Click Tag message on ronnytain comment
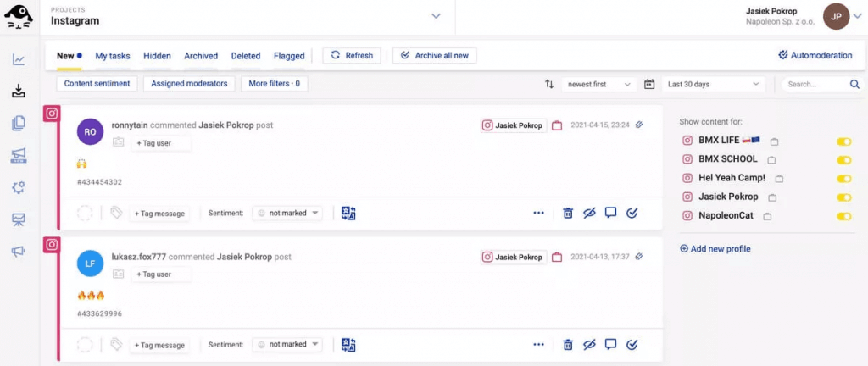 tap(159, 213)
